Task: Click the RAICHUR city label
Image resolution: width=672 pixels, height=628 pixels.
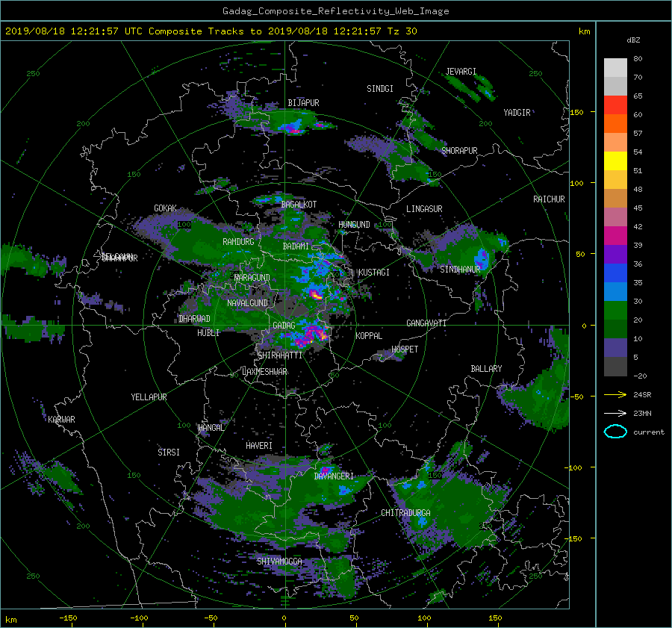Action: [549, 199]
